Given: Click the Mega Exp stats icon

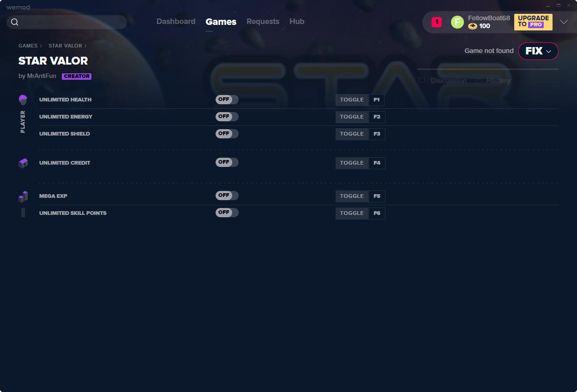Looking at the screenshot, I should coord(23,197).
